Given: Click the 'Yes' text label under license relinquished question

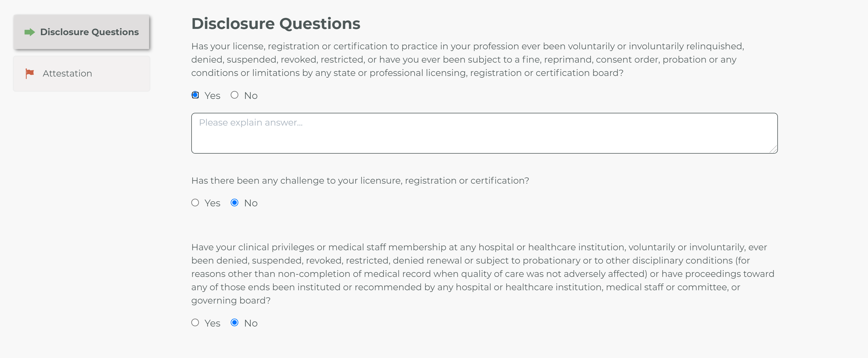Looking at the screenshot, I should click(212, 96).
